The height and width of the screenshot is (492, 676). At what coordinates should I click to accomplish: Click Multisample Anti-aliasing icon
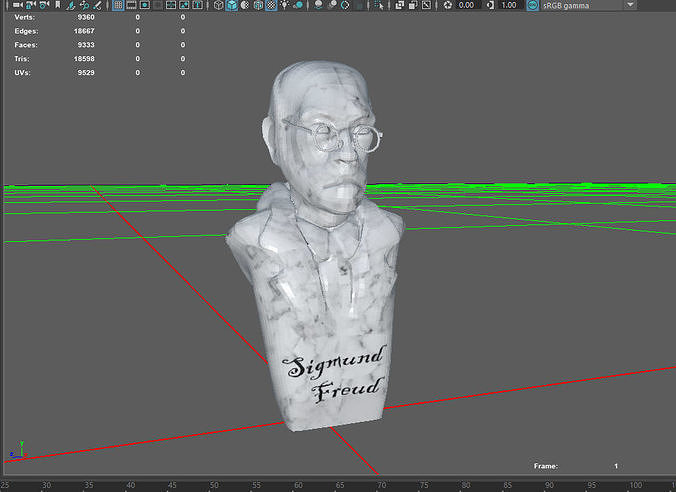pyautogui.click(x=345, y=5)
